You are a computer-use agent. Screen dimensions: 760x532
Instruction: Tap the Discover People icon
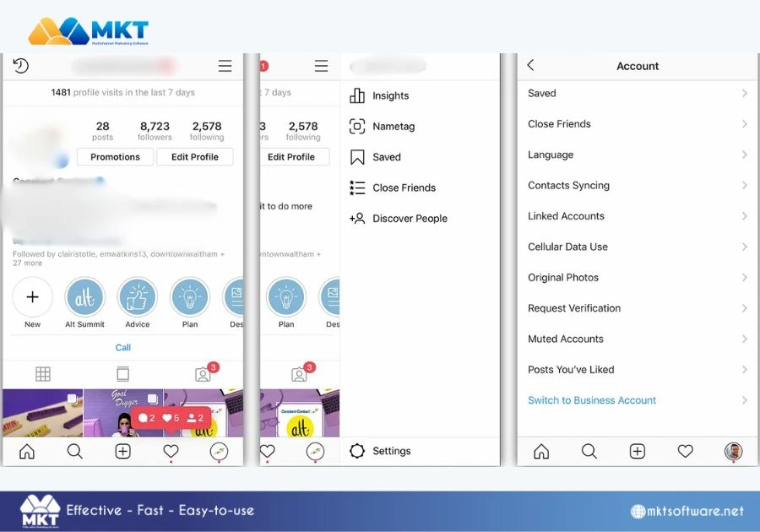[x=357, y=219]
